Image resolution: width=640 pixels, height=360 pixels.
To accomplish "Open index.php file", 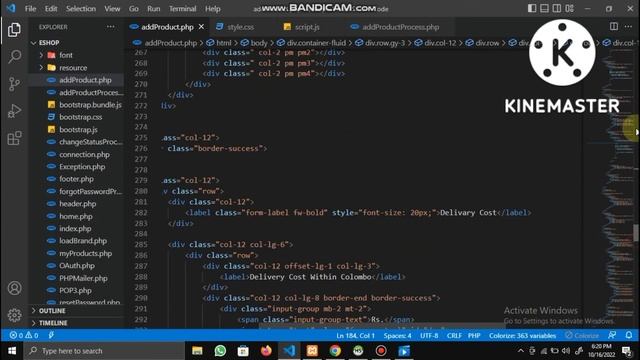I will click(x=75, y=229).
